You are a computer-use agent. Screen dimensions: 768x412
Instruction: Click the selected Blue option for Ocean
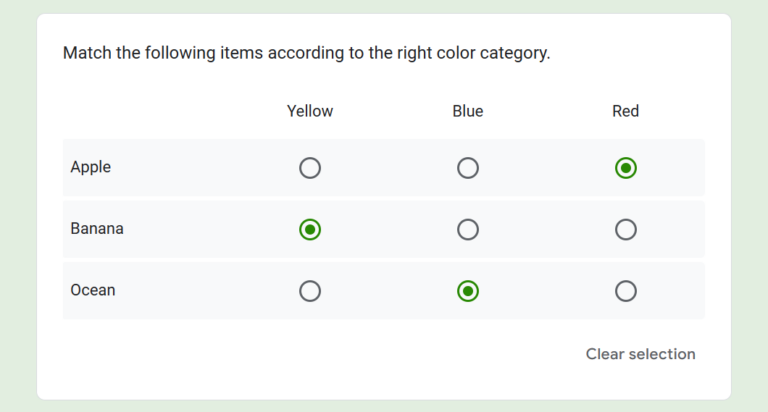468,291
